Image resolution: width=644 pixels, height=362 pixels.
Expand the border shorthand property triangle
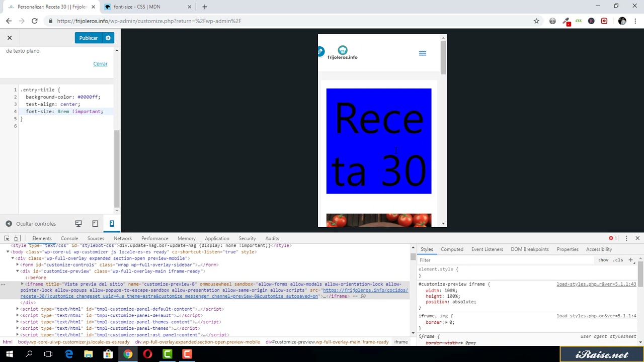pyautogui.click(x=447, y=322)
